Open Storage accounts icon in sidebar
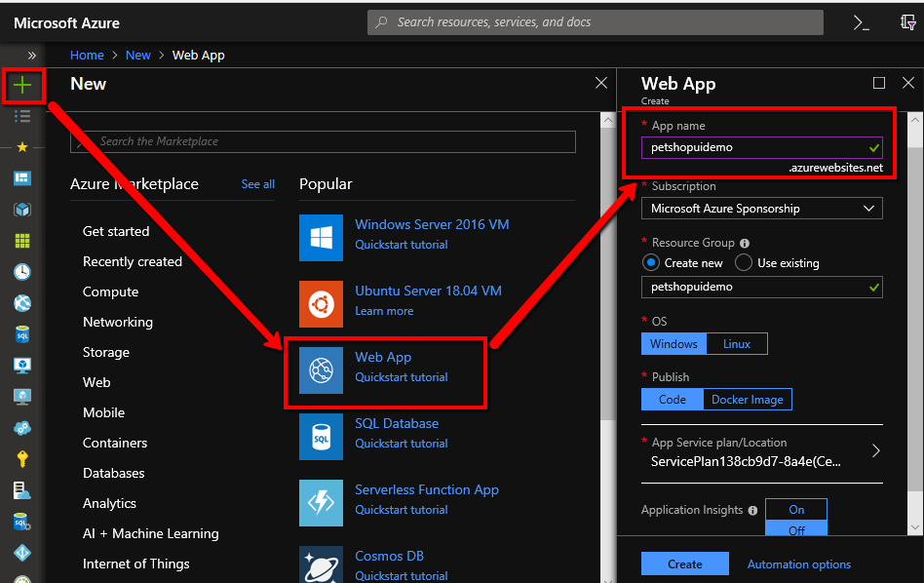Image resolution: width=924 pixels, height=583 pixels. 22,489
